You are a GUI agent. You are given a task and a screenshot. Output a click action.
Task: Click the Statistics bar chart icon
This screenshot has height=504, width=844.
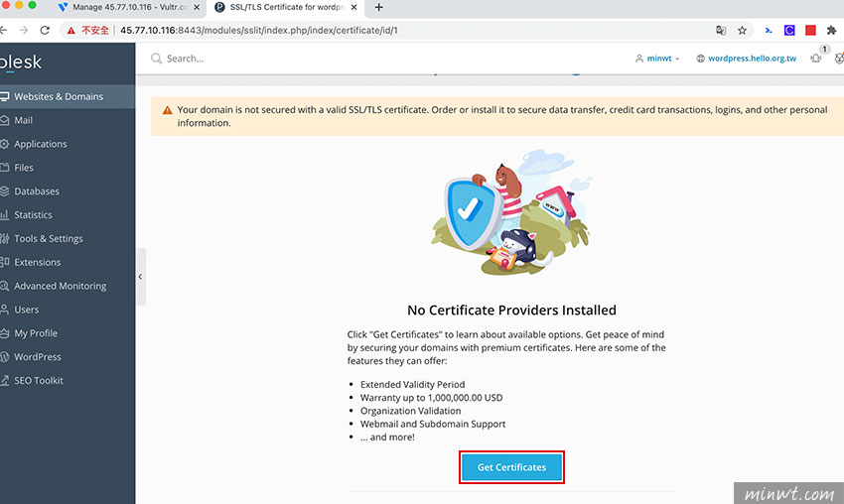[x=5, y=215]
